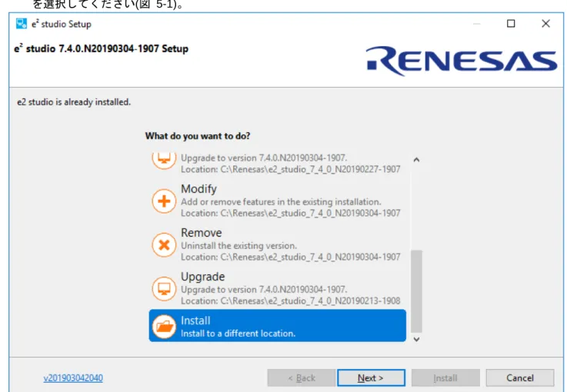Click the Cancel button
This screenshot has width=567, height=392.
(x=519, y=378)
